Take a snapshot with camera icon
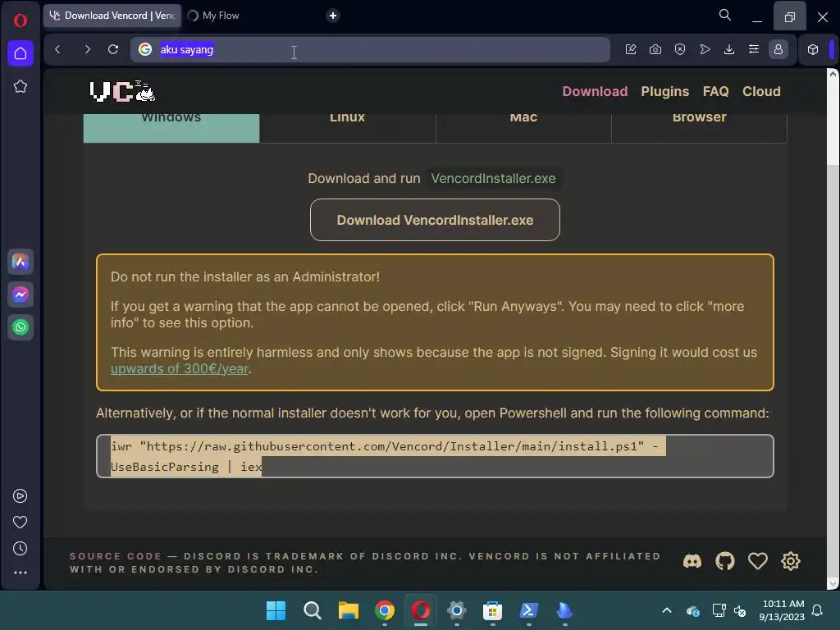Viewport: 840px width, 630px height. point(655,49)
